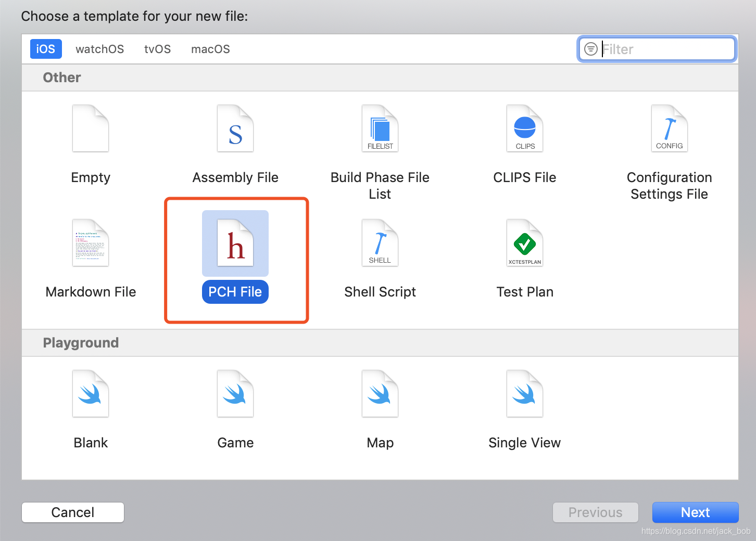Select the Markdown File template icon

91,243
